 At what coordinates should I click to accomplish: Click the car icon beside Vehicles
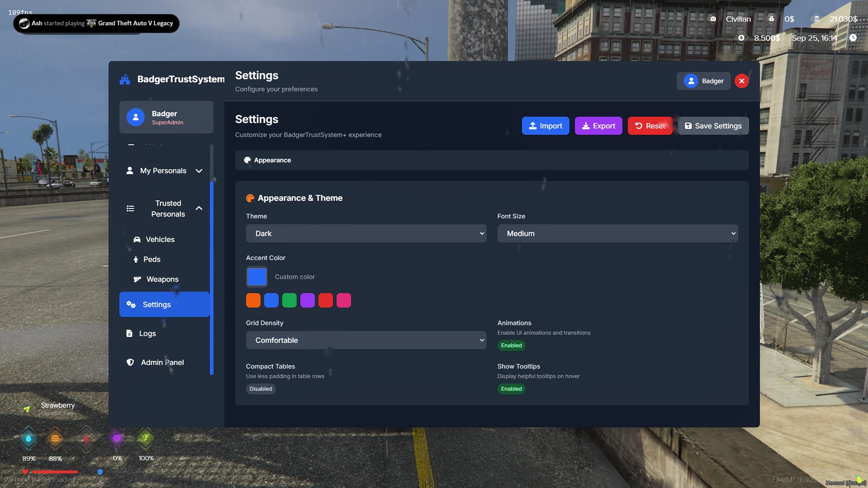[x=137, y=240]
